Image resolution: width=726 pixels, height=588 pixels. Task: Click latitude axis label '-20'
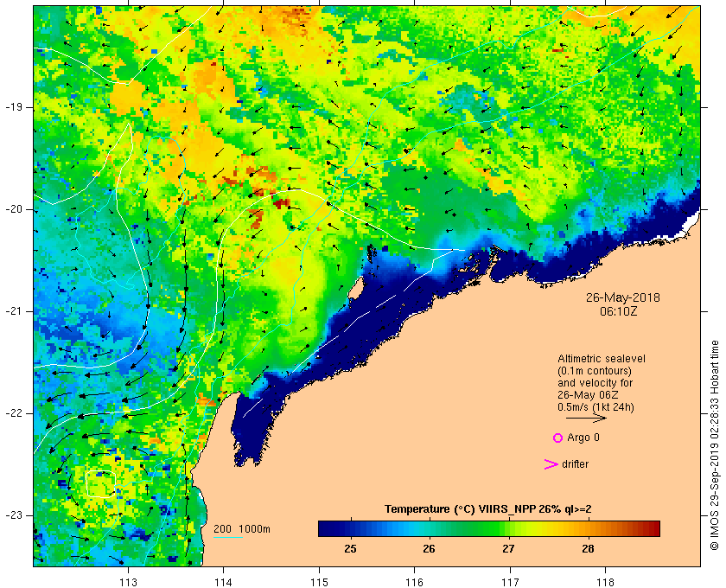(13, 209)
